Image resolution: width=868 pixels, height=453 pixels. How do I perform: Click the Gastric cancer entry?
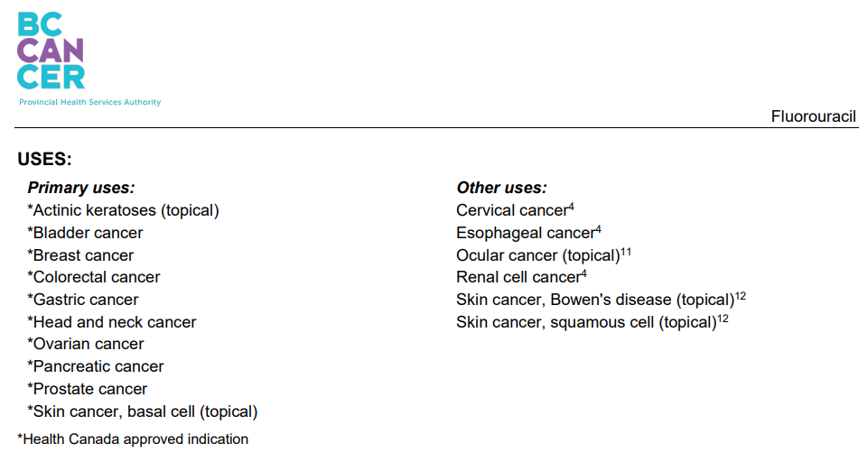[x=83, y=300]
